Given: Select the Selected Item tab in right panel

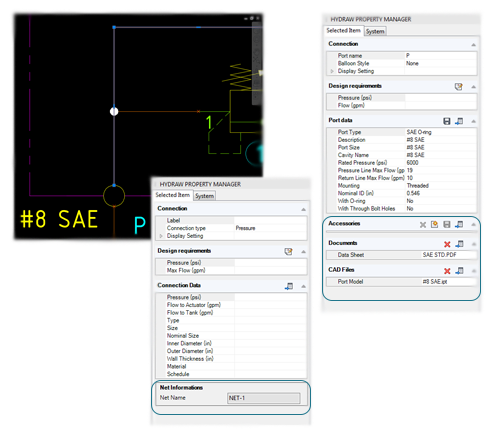Looking at the screenshot, I should tap(344, 31).
